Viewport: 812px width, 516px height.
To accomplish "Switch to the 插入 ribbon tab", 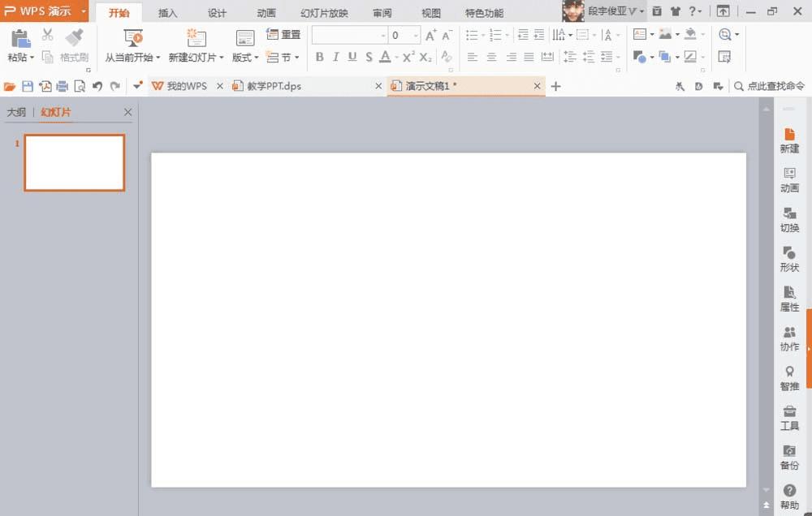I will tap(168, 13).
